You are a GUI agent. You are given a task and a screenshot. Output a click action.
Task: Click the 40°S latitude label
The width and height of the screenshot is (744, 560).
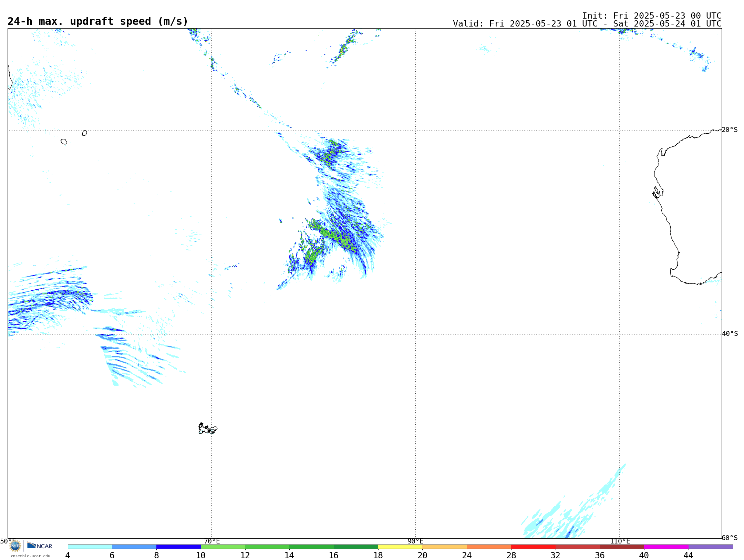coord(730,333)
